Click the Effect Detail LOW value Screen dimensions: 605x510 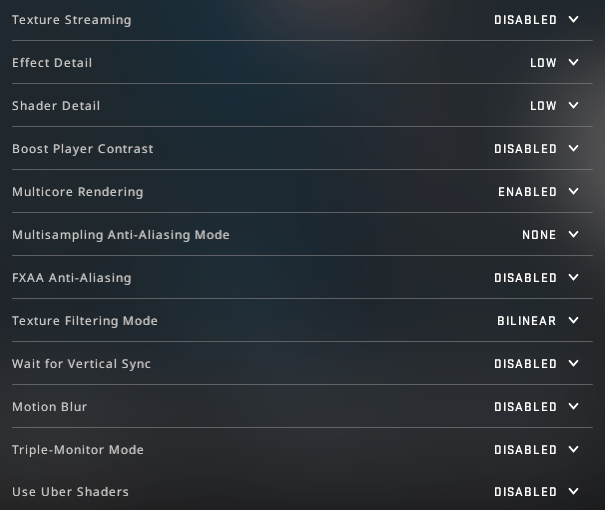pos(543,63)
